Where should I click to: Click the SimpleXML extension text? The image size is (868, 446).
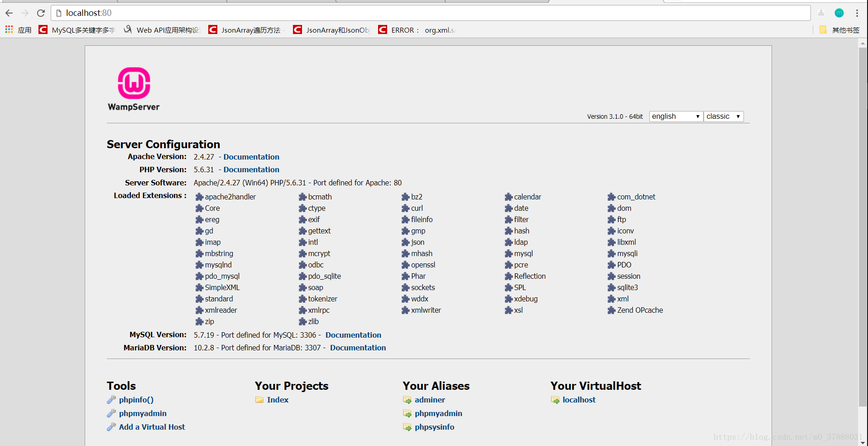(x=222, y=287)
